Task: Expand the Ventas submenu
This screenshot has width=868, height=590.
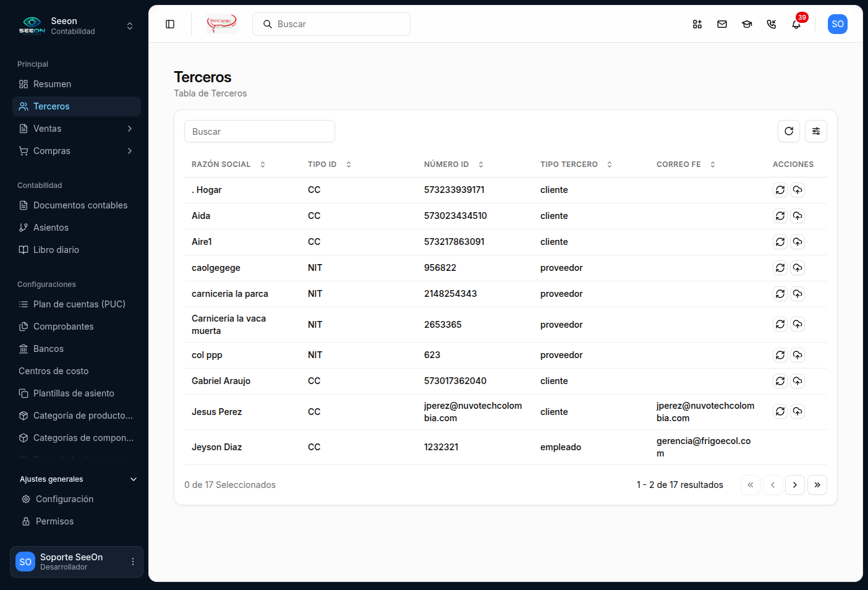Action: (77, 129)
